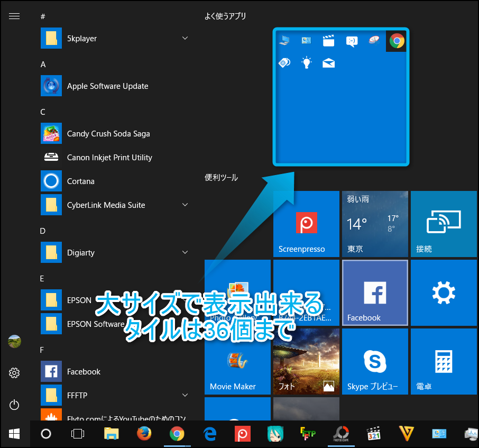
Task: Click the small Chrome tile in the blue group
Action: (397, 41)
